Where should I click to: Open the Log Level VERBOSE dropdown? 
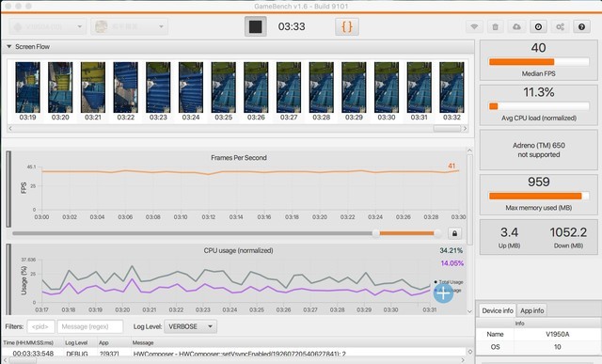pos(190,326)
